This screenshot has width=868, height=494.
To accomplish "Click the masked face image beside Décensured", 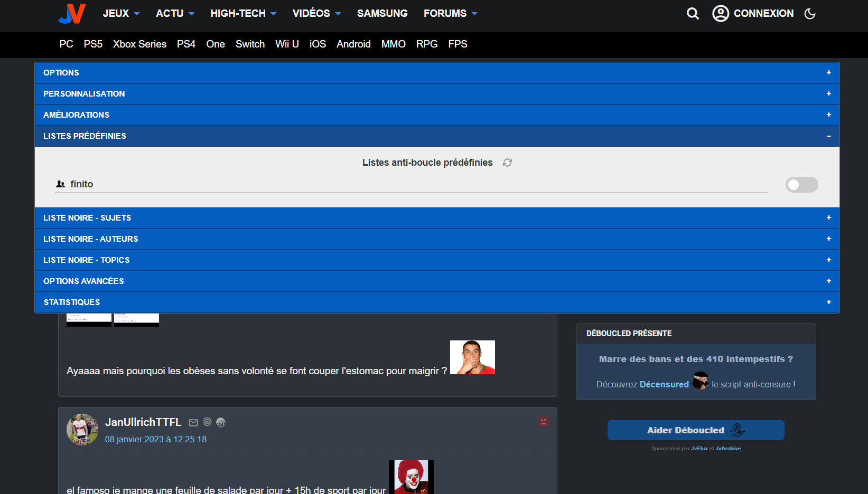I will (x=701, y=381).
